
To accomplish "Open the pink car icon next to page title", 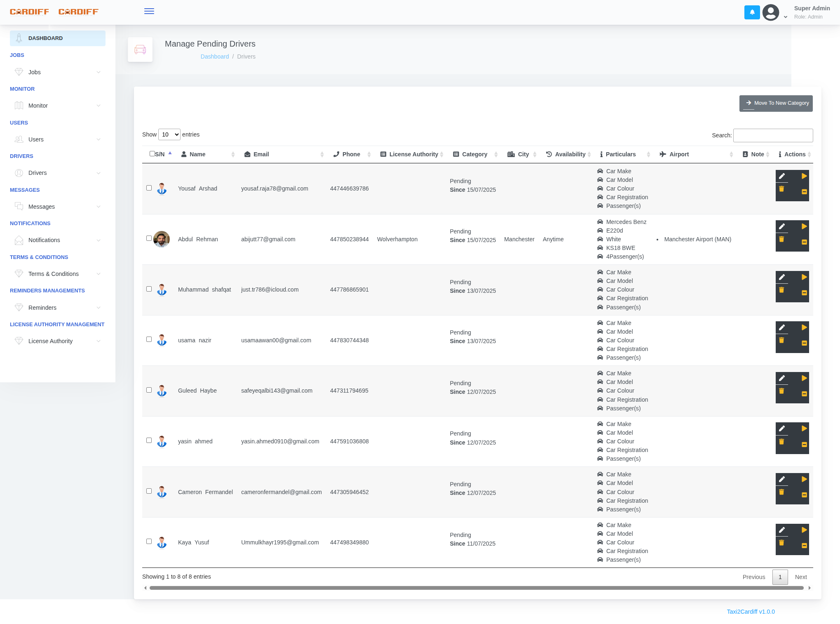I will tap(140, 49).
